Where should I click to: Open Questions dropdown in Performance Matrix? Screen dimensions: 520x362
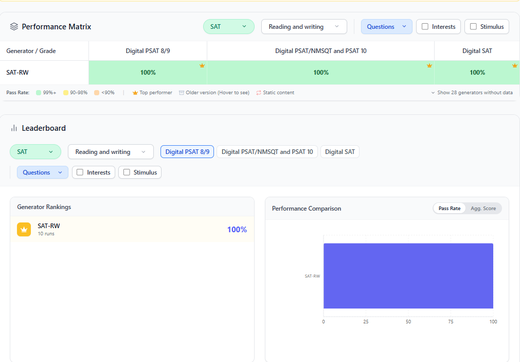coord(387,27)
